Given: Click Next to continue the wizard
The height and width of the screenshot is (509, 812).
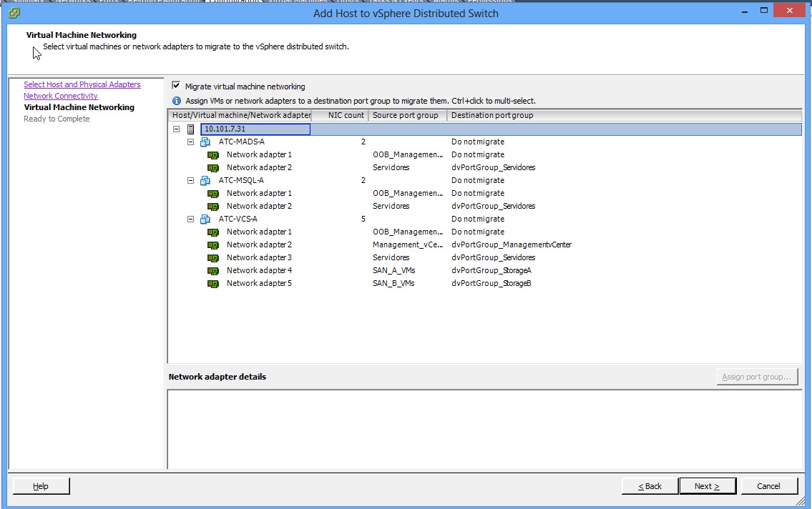Looking at the screenshot, I should tap(707, 486).
